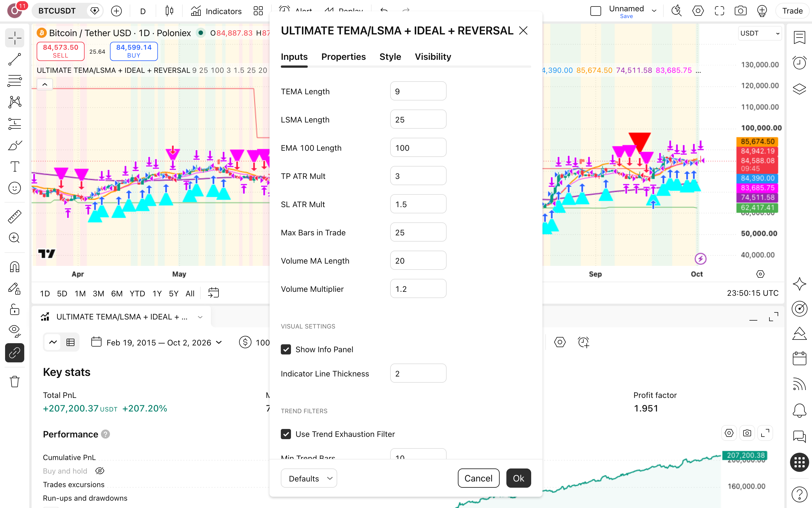Confirm settings with Ok button
812x508 pixels.
pos(518,478)
